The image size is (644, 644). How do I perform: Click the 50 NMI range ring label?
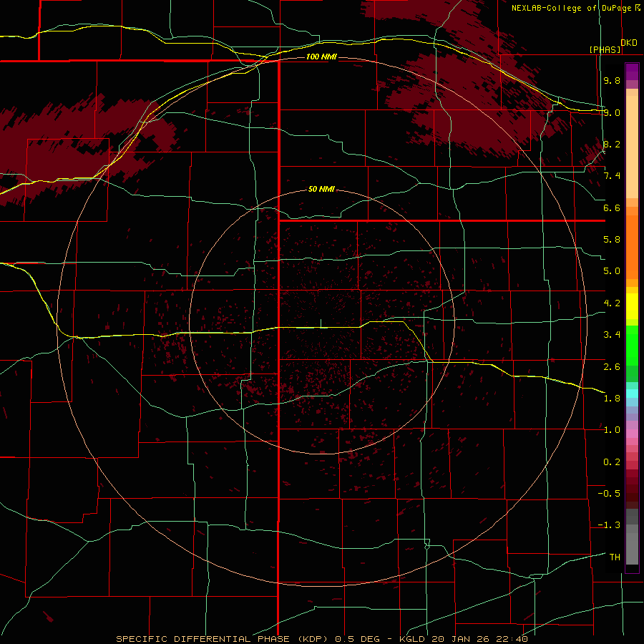tap(321, 189)
